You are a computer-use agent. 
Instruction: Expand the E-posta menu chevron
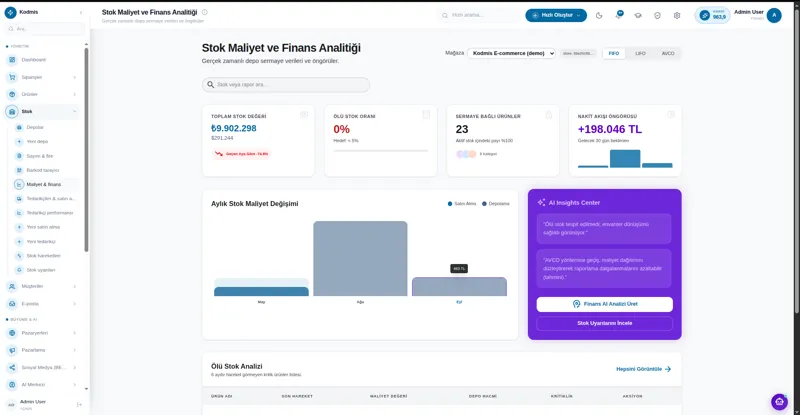[x=74, y=304]
